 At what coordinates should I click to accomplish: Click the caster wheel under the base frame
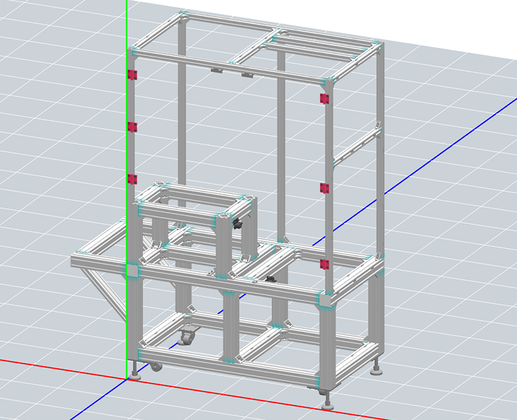(188, 338)
